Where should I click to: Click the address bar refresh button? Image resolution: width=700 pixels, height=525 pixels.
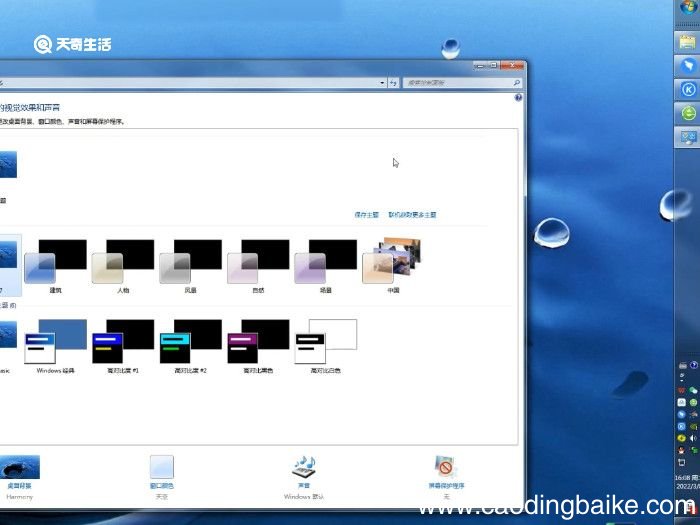click(393, 83)
